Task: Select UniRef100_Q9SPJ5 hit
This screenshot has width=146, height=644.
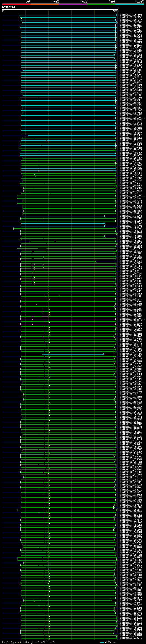Action: 131,321
